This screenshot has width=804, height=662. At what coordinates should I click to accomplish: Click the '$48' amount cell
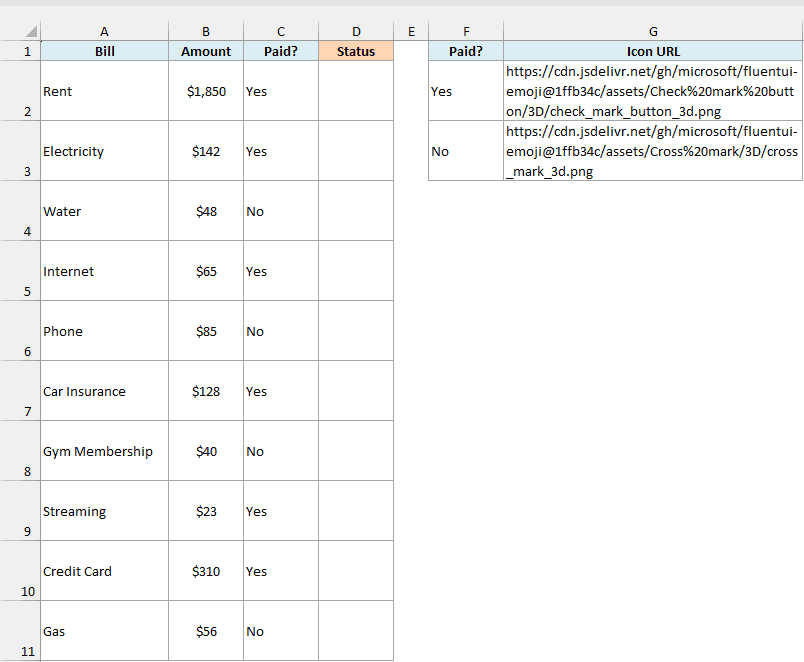click(x=206, y=211)
